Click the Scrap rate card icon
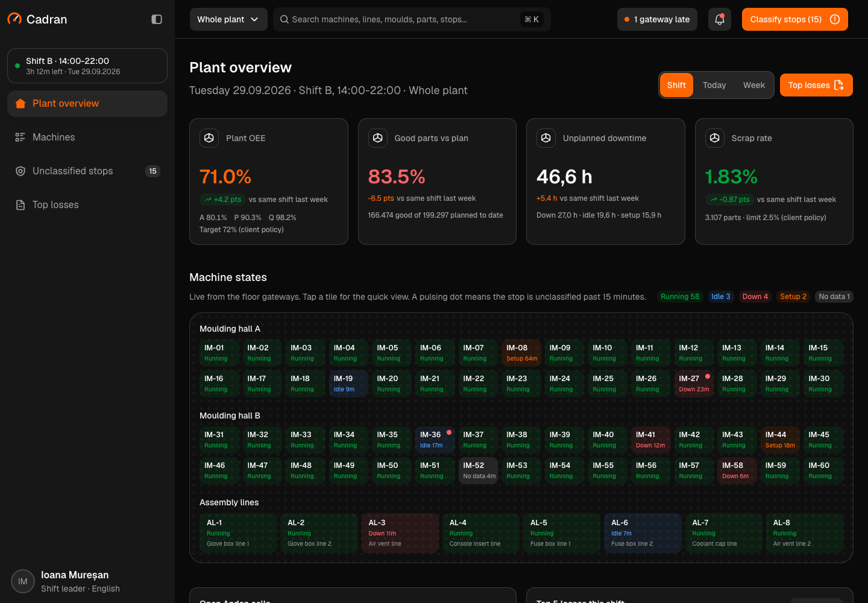The height and width of the screenshot is (603, 868). pos(715,138)
